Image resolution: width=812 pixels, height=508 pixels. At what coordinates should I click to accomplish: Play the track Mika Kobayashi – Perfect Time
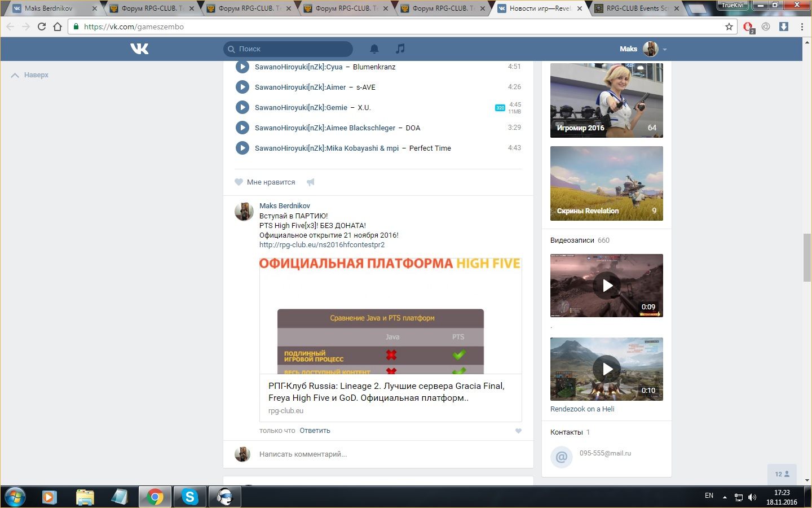[242, 148]
